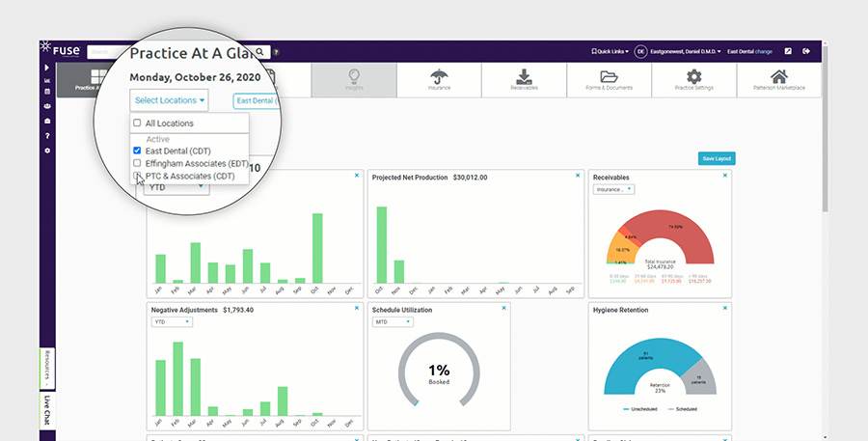Close the Hygiene Retention widget
This screenshot has width=868, height=441.
click(724, 308)
